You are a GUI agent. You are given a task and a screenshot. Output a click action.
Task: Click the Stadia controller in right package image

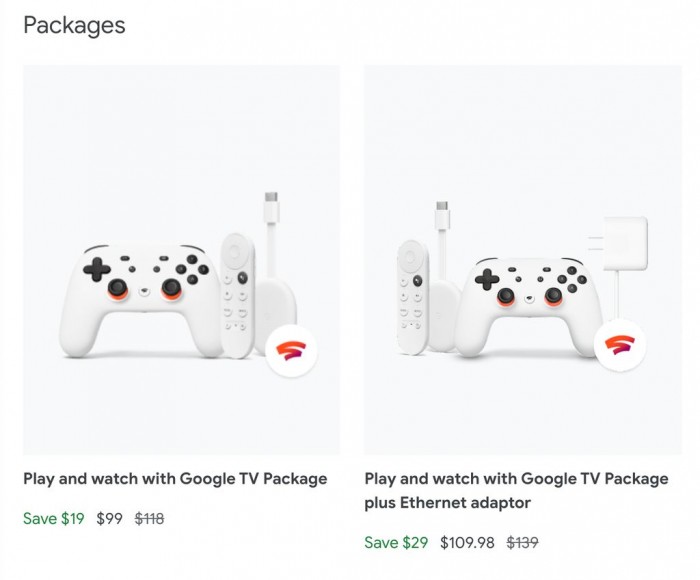(527, 307)
